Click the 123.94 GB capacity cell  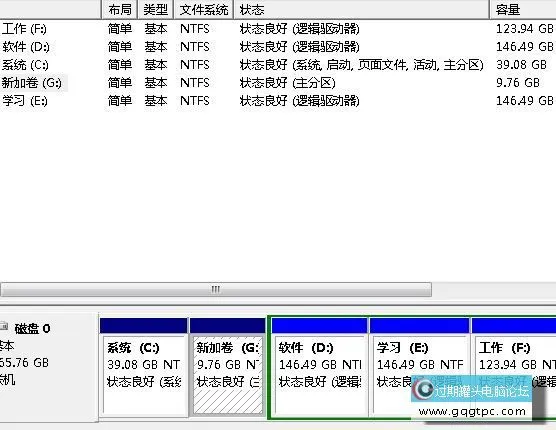click(x=524, y=29)
